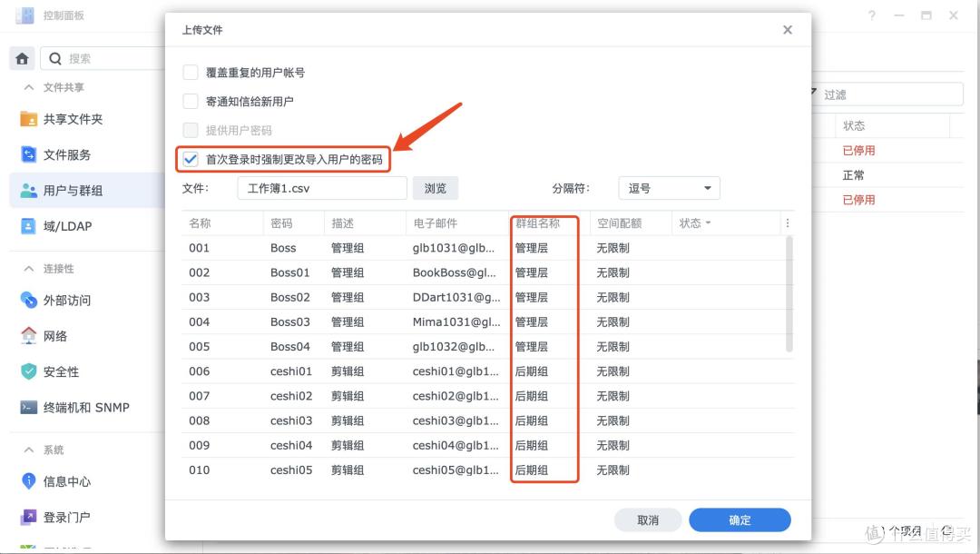The image size is (980, 554).
Task: Click the Group Name (群组名称) column header
Action: click(537, 223)
